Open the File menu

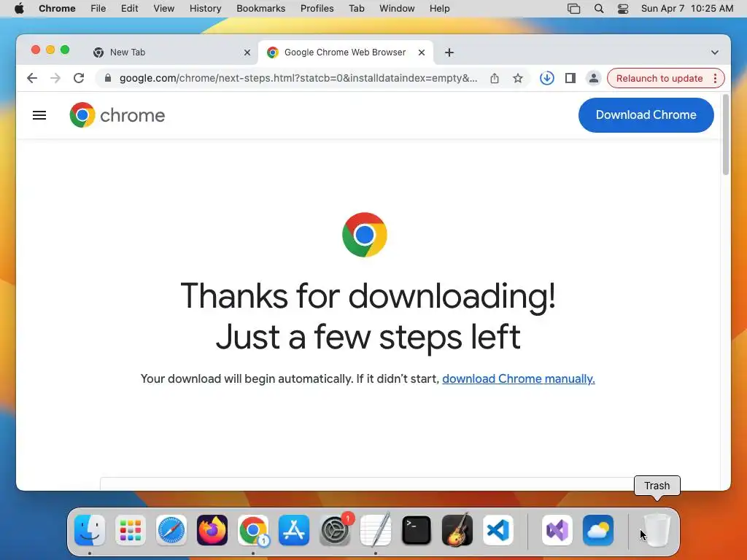tap(98, 9)
